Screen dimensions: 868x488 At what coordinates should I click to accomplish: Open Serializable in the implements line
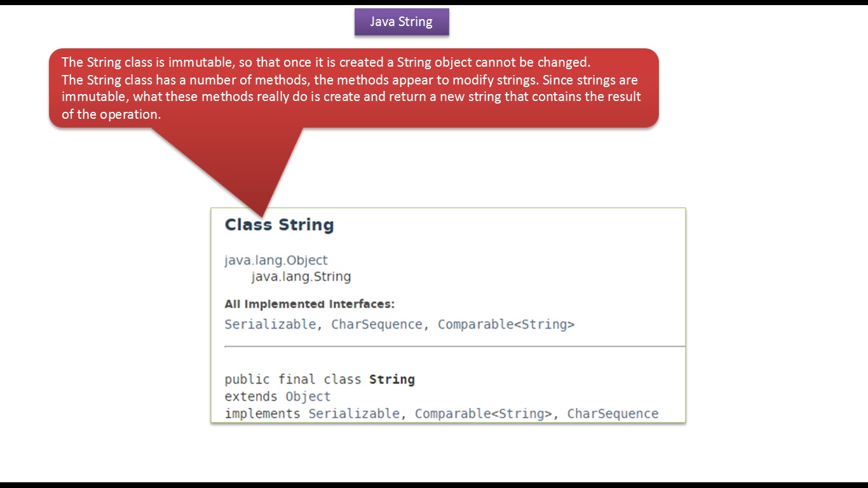(x=354, y=414)
